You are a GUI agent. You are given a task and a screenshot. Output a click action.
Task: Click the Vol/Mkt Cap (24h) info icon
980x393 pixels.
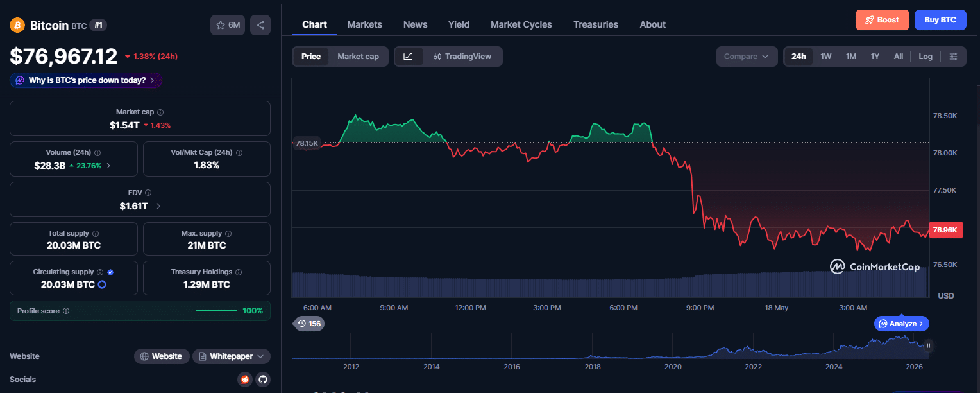click(x=239, y=153)
